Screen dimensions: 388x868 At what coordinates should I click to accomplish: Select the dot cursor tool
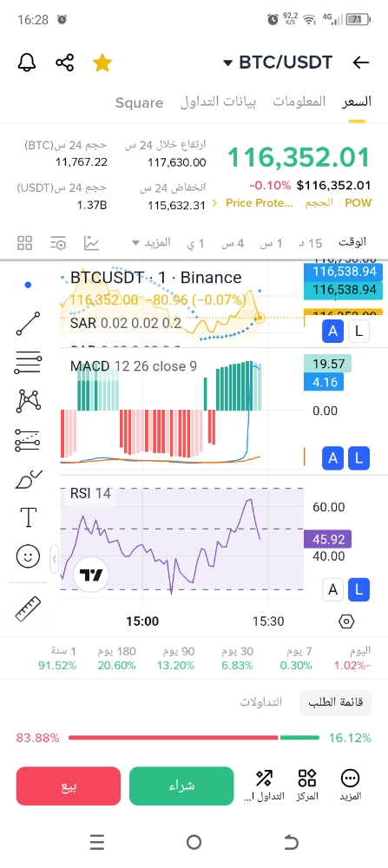click(x=29, y=285)
